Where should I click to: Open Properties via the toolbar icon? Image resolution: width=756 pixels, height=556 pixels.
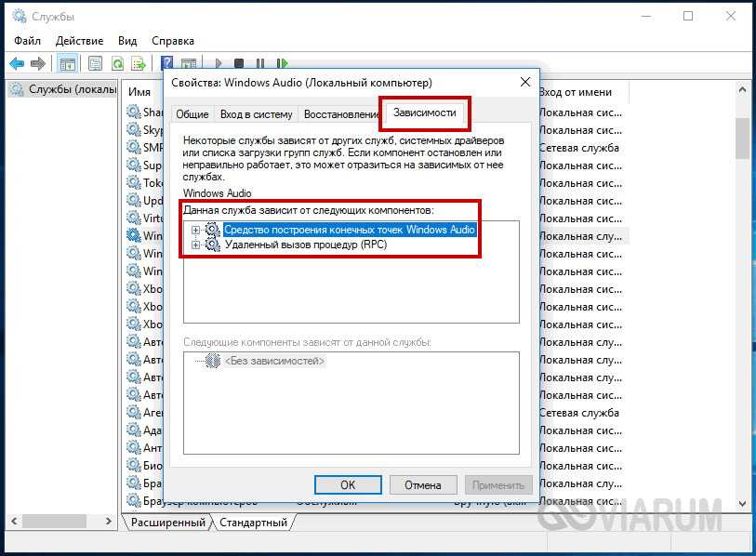94,63
